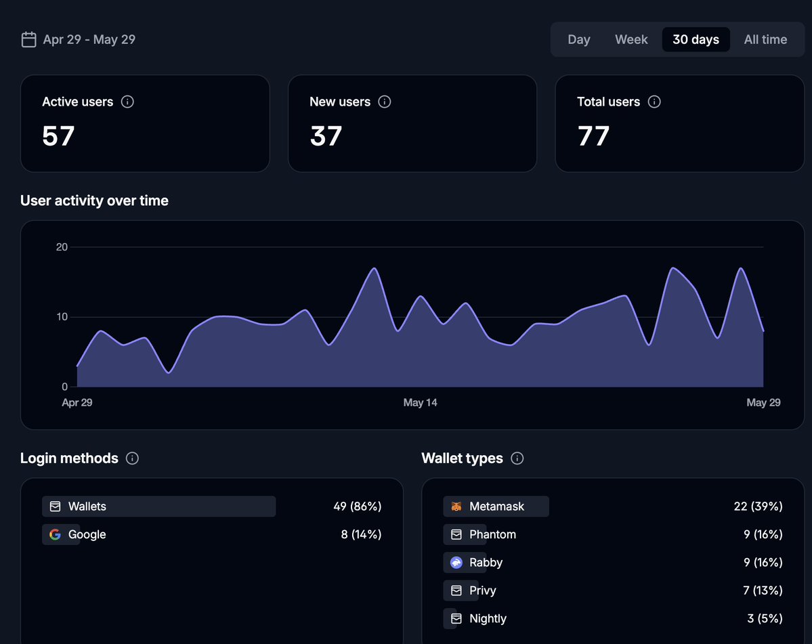The height and width of the screenshot is (644, 812).
Task: Click the Phantom wallet icon
Action: 456,534
